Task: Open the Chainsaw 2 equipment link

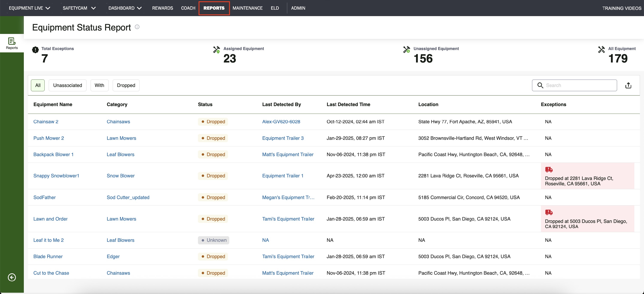Action: (46, 122)
